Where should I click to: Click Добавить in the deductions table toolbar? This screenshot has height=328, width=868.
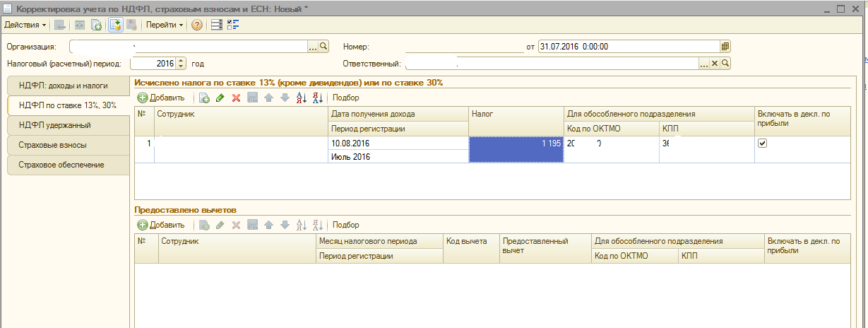point(161,225)
